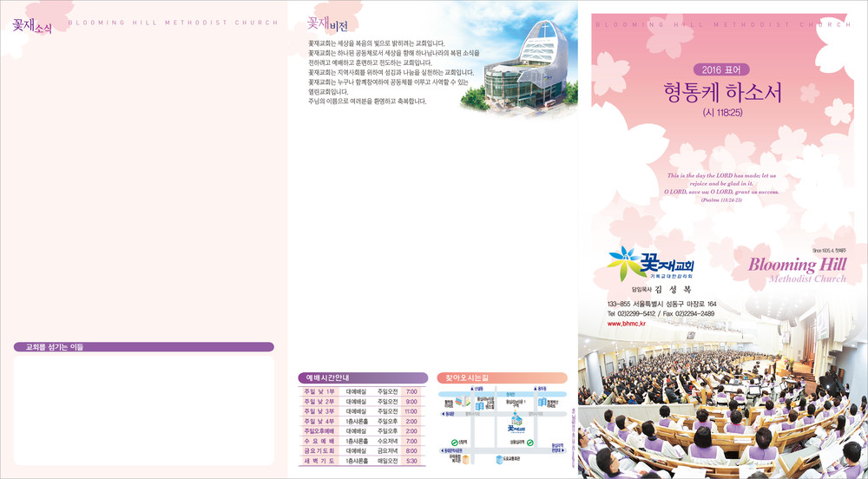Click the 교회를 섬기는 이들 header bar

(144, 347)
